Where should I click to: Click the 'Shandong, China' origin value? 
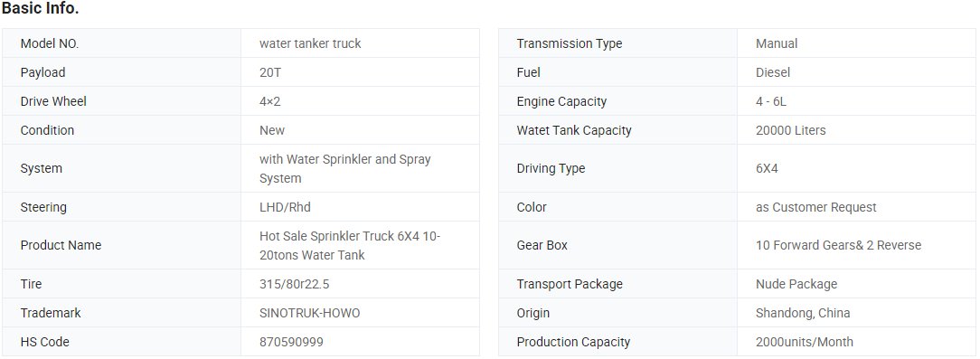point(803,313)
